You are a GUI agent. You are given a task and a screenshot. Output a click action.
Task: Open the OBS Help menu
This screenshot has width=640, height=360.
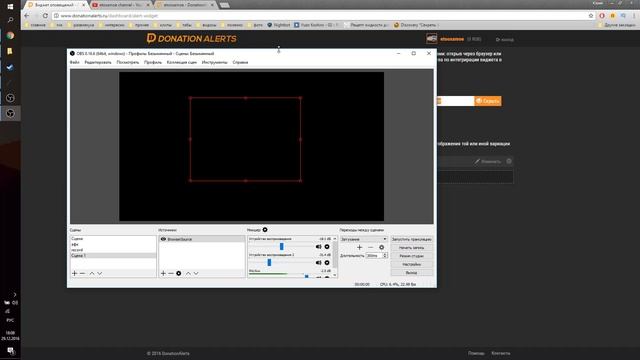coord(240,62)
